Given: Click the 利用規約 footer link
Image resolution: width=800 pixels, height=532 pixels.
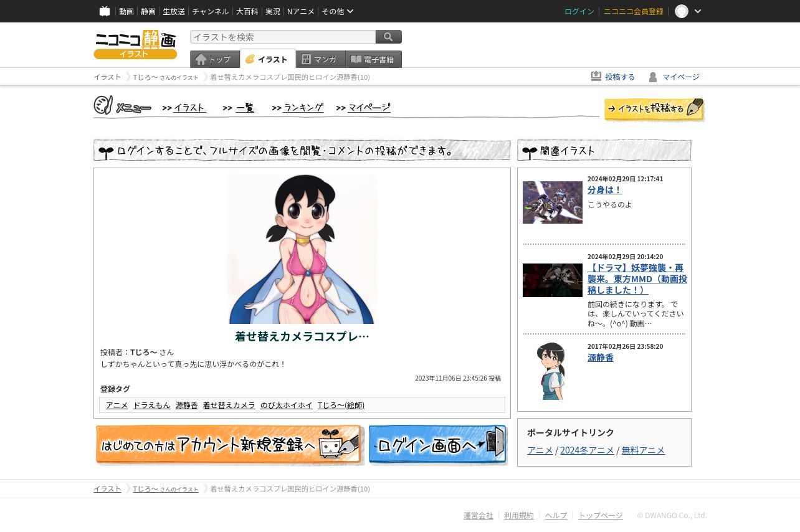Looking at the screenshot, I should click(x=519, y=516).
